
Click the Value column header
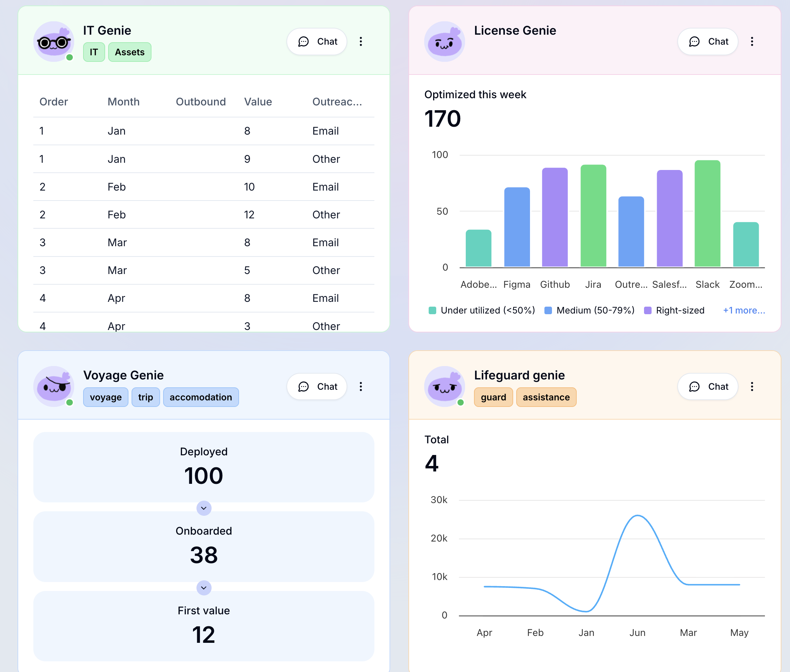point(258,102)
